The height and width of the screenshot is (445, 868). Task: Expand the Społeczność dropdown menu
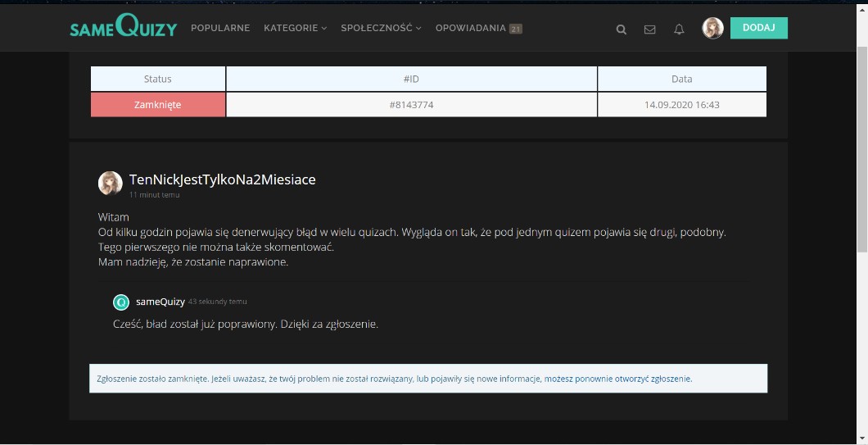click(x=381, y=28)
